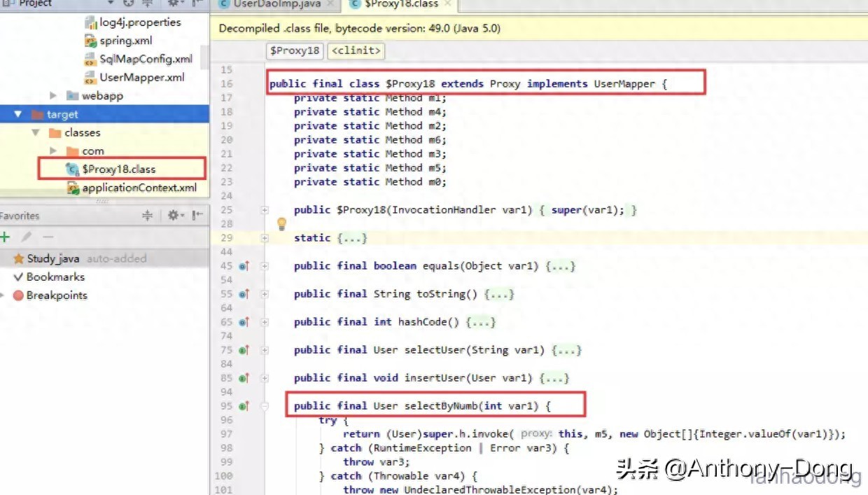
Task: Click the classes folder icon
Action: click(x=55, y=132)
